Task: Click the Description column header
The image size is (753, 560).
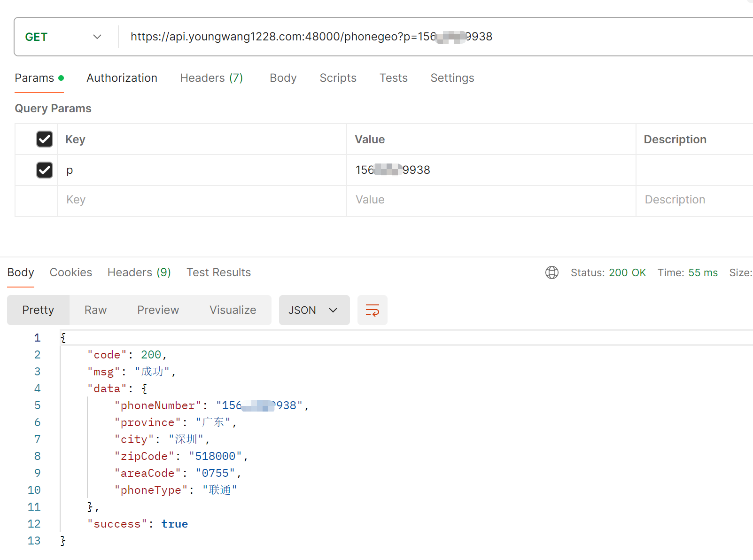Action: tap(675, 140)
